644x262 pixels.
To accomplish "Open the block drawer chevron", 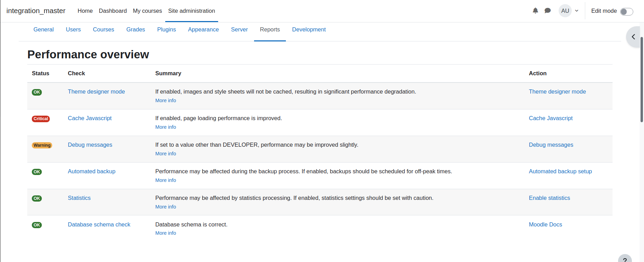I will (x=633, y=37).
